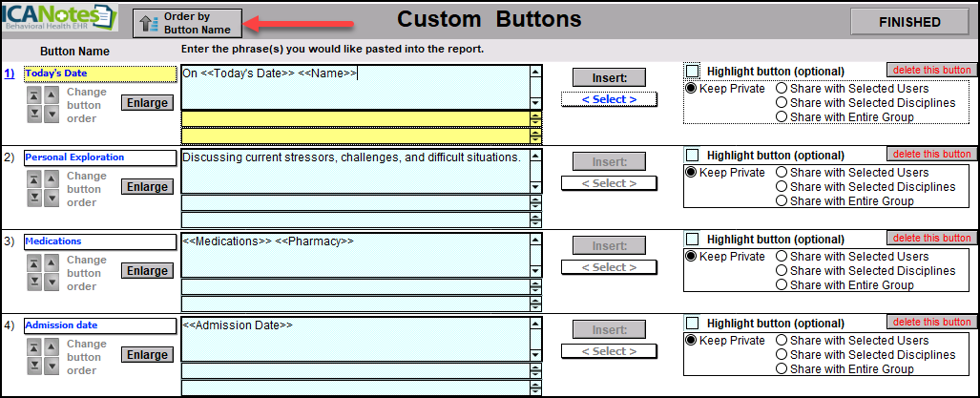
Task: Enable Highlight button for Today's Date
Action: [x=692, y=72]
